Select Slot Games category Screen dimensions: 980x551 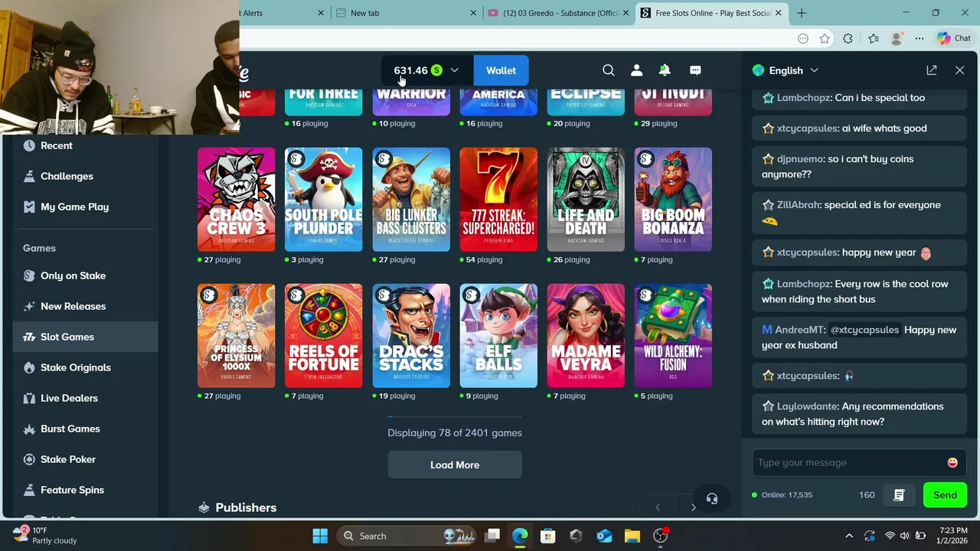86,337
